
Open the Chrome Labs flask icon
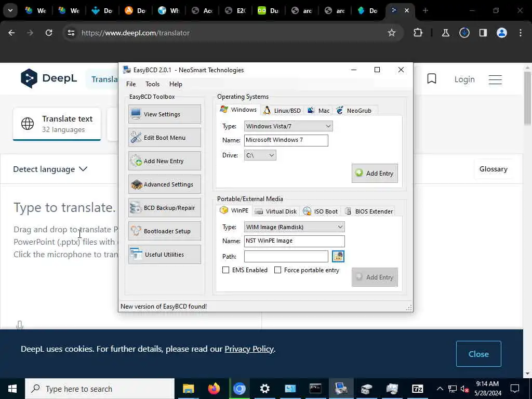point(445,33)
